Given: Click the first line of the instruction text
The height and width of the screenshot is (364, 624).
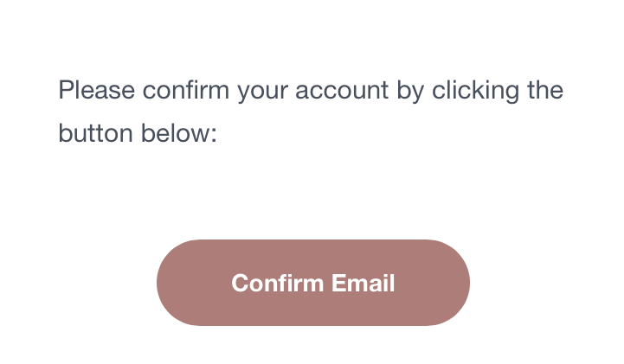Looking at the screenshot, I should [311, 90].
